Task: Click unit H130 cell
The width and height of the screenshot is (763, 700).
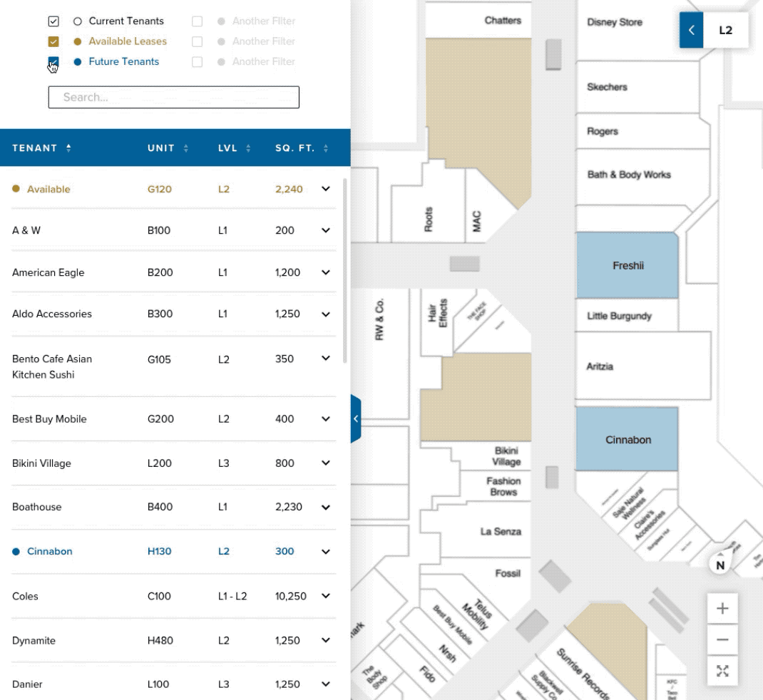Action: point(159,551)
